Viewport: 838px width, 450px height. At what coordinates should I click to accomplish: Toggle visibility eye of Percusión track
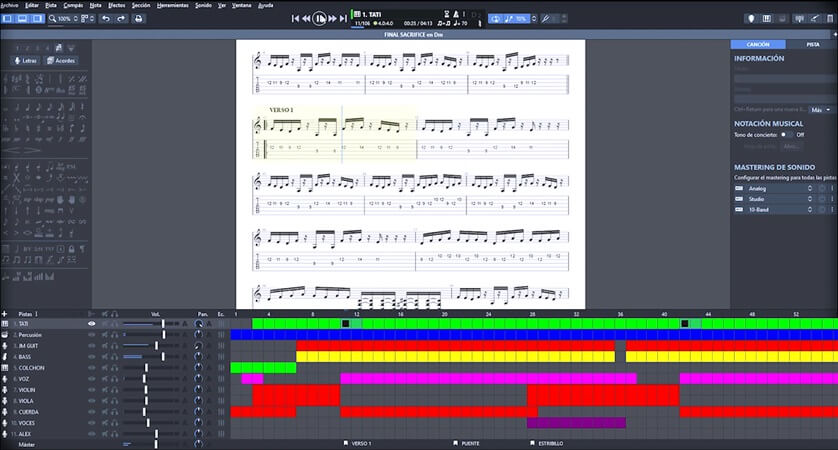pos(91,335)
